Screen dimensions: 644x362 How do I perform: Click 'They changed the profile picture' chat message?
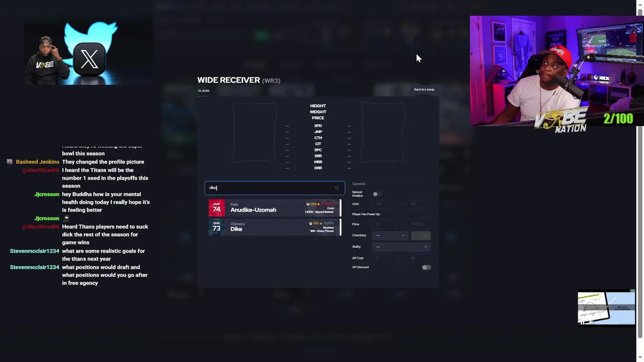(103, 162)
